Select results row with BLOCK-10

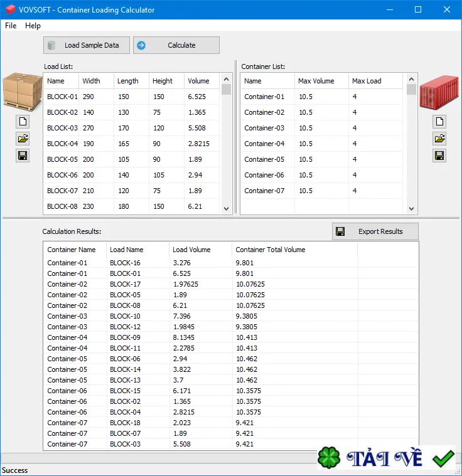coord(231,316)
